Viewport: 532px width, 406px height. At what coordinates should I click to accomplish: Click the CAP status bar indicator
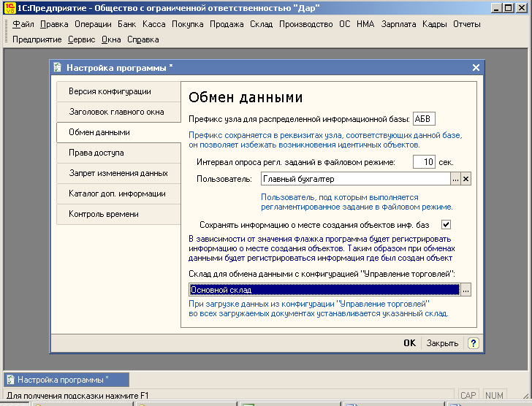(468, 395)
